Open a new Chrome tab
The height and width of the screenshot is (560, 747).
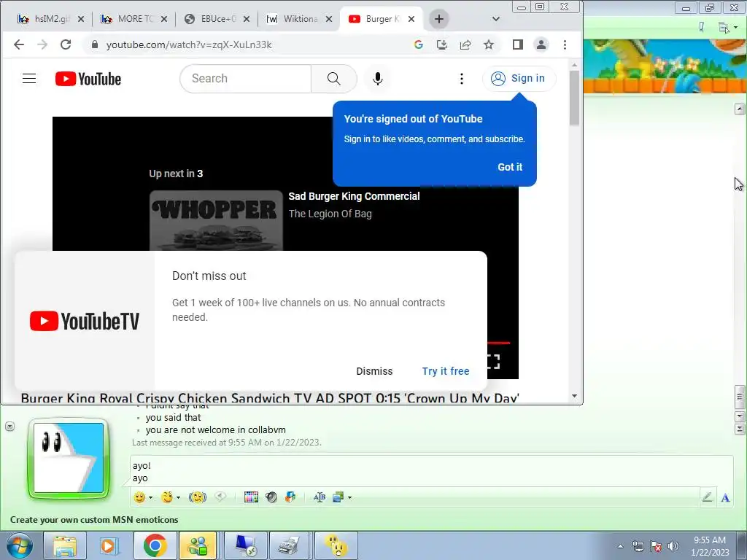pyautogui.click(x=439, y=19)
